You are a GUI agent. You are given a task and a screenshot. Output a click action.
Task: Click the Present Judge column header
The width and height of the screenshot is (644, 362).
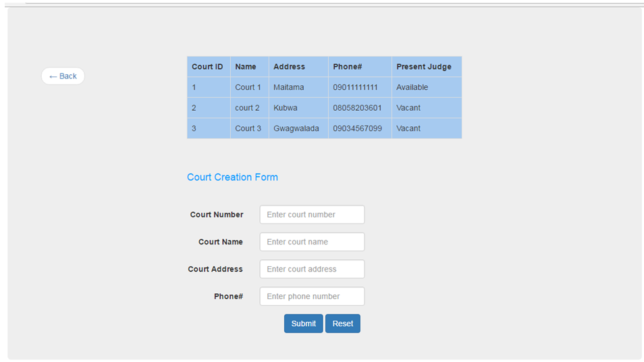[423, 67]
